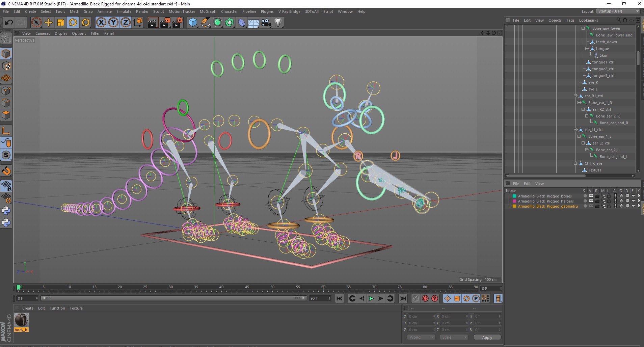Collapse the ear_L1_ctrl node

575,130
